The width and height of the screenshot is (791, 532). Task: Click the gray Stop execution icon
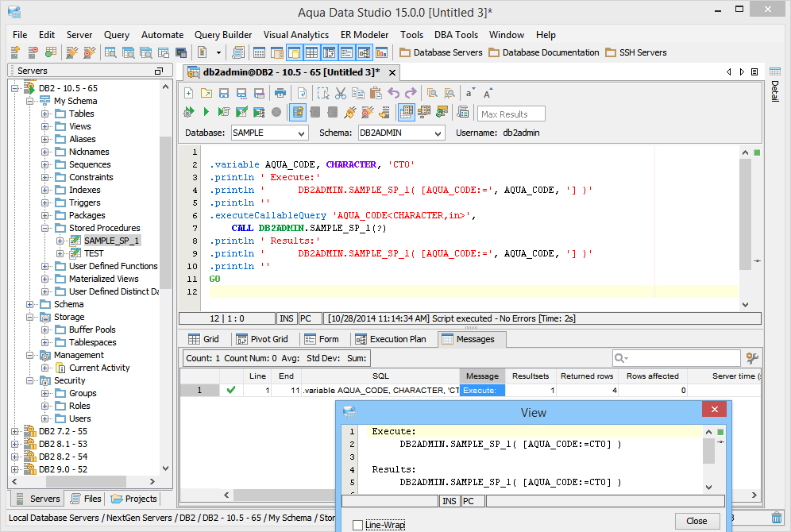276,113
